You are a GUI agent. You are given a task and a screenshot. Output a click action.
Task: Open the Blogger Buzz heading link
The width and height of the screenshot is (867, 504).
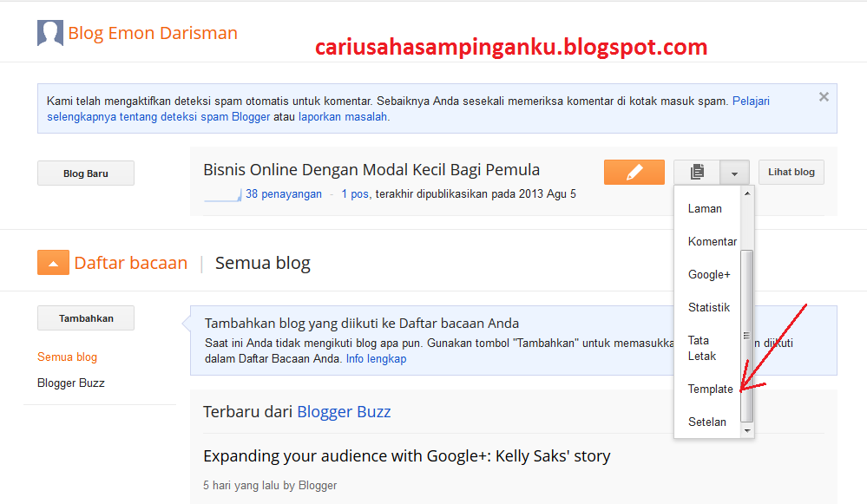[344, 412]
